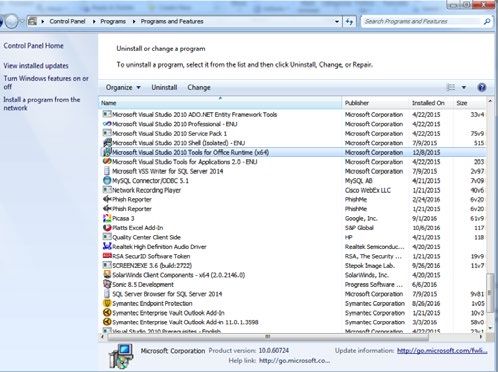498x372 pixels.
Task: Click the Programs and Features breadcrumb
Action: (172, 21)
